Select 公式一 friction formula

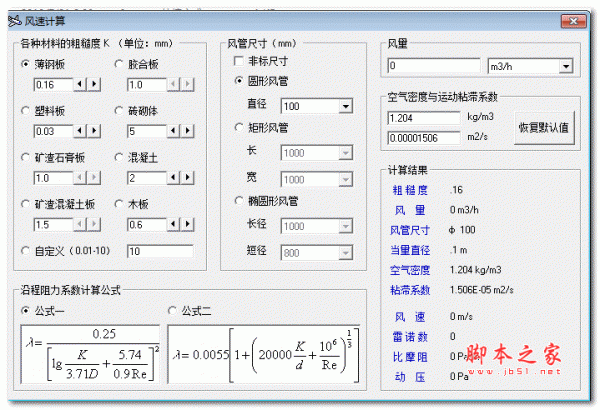tap(25, 310)
